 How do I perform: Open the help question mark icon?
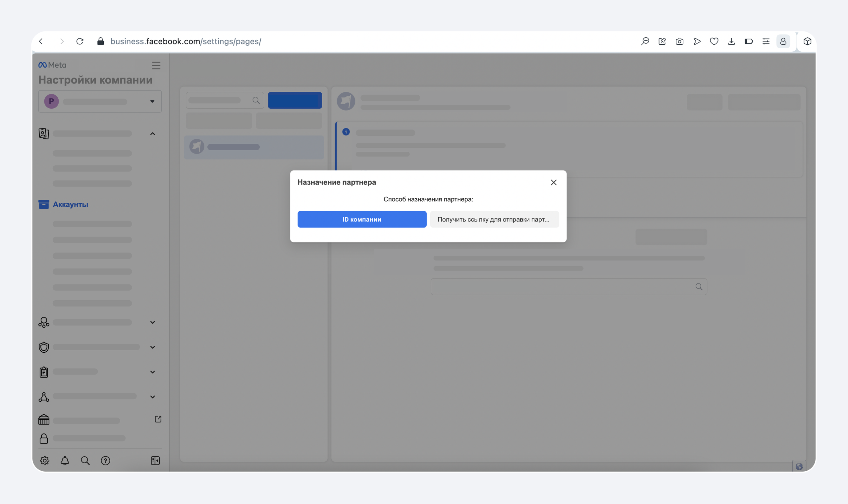105,461
